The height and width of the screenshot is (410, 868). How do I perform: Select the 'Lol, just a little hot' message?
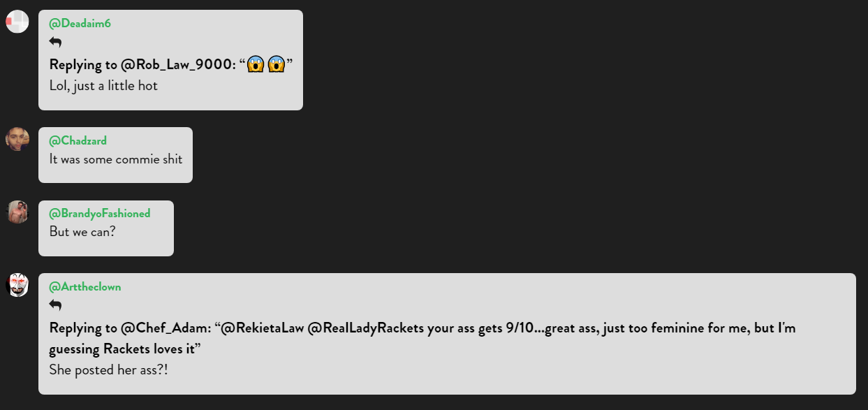pyautogui.click(x=103, y=86)
